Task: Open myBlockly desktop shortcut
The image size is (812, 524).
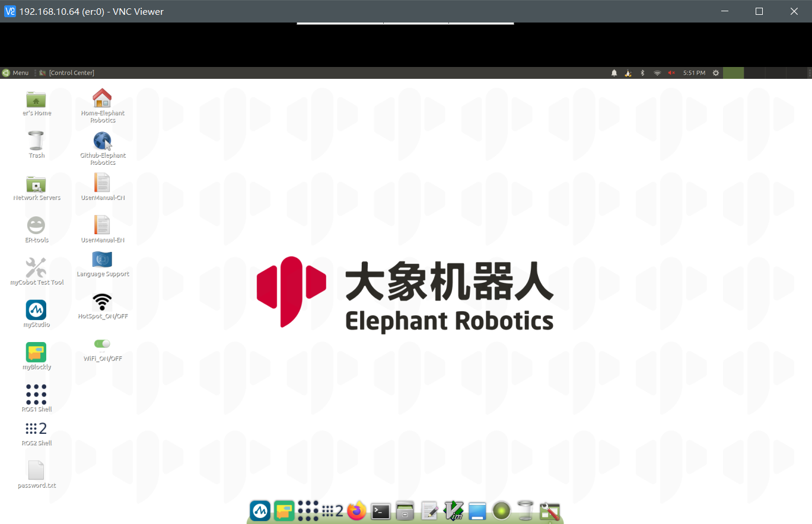Action: click(36, 353)
